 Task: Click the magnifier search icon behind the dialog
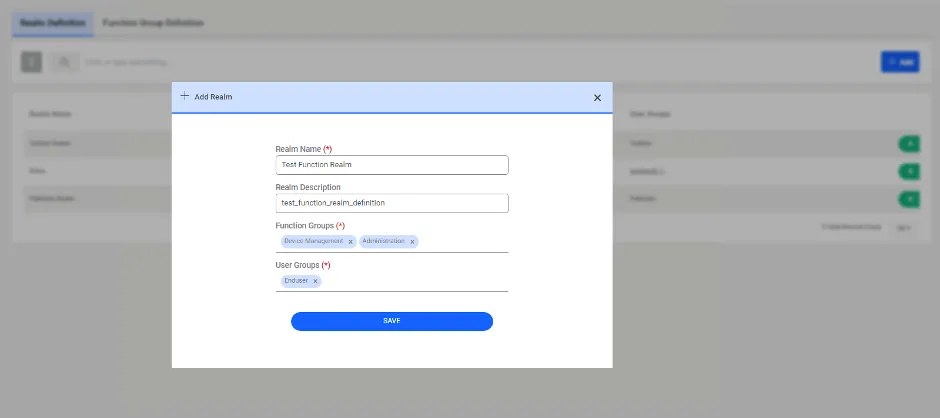(65, 62)
